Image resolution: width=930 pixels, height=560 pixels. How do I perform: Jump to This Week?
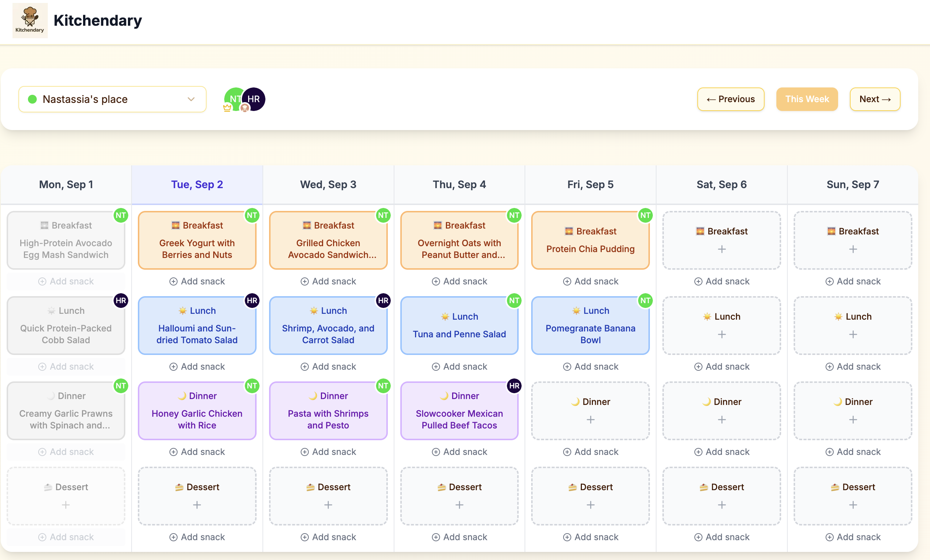tap(806, 99)
